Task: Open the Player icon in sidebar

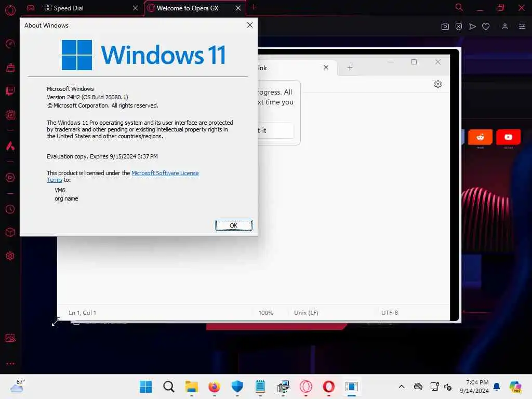Action: (10, 178)
